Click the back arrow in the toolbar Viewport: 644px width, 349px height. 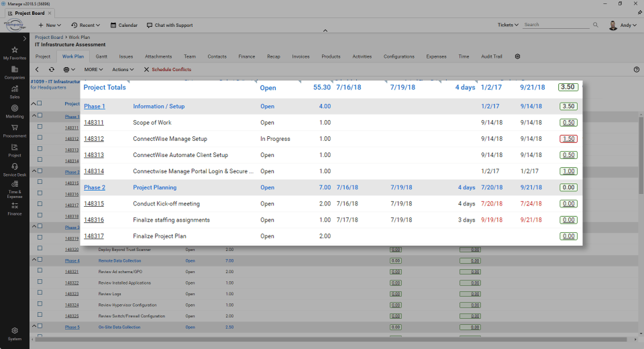tap(37, 69)
